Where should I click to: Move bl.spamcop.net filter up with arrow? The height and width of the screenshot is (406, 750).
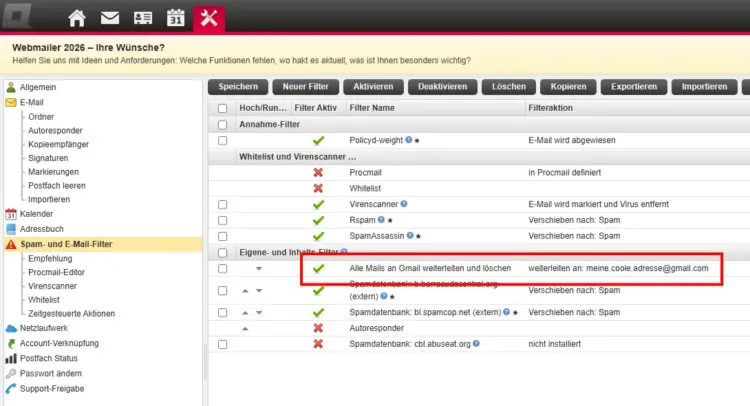click(245, 313)
